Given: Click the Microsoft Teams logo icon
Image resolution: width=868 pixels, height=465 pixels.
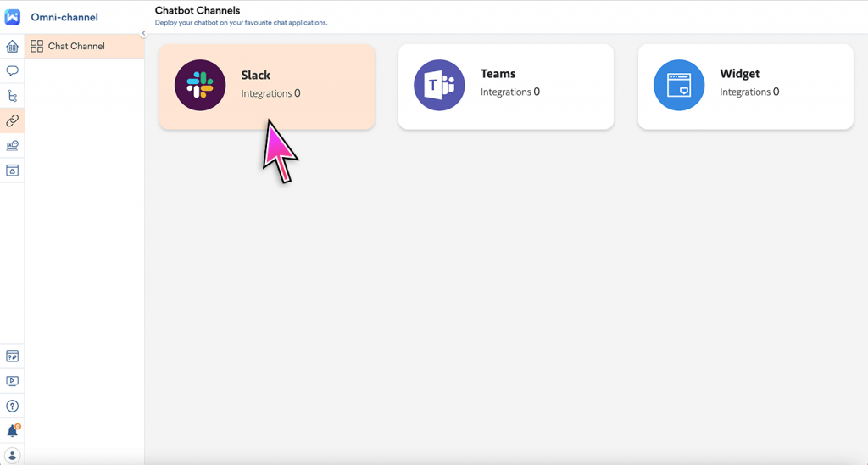Looking at the screenshot, I should point(440,86).
